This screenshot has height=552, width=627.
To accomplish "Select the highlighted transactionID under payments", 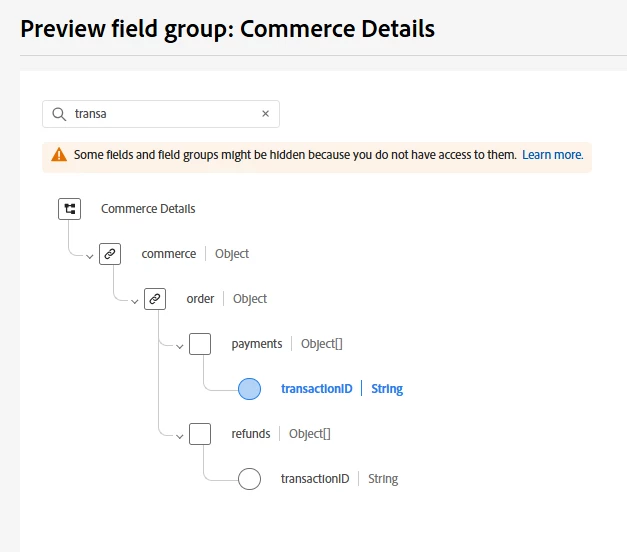I will 317,389.
